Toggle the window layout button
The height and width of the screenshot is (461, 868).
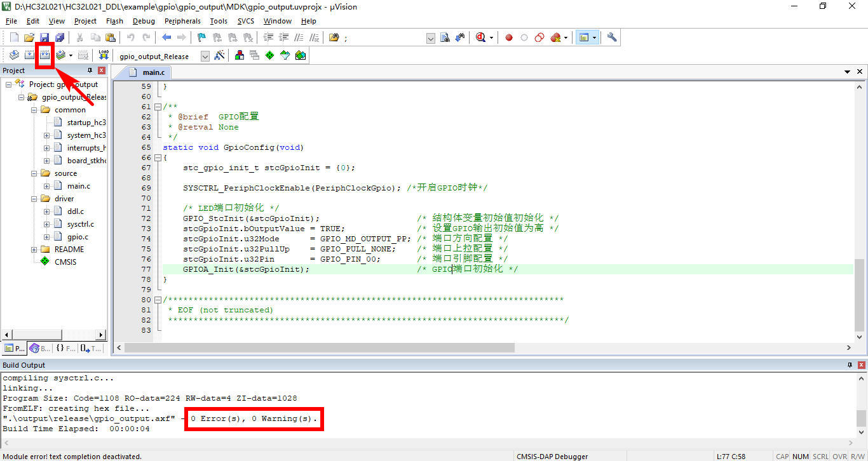583,37
